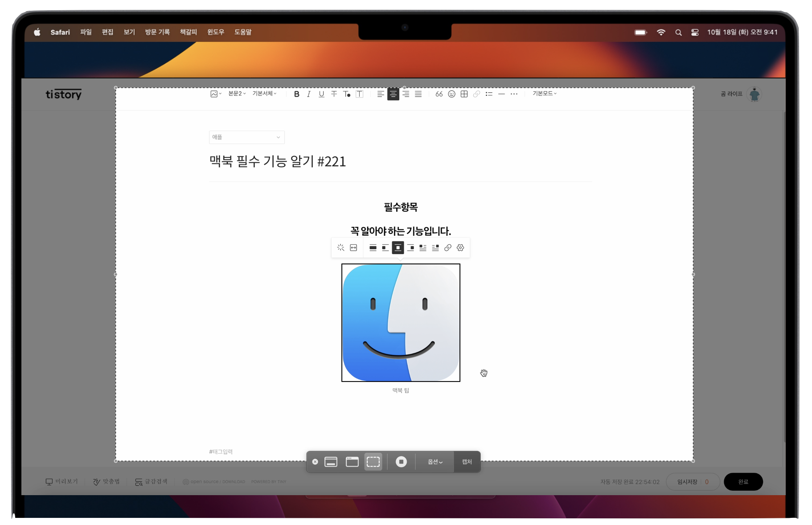Float image left with text wrap

(422, 248)
